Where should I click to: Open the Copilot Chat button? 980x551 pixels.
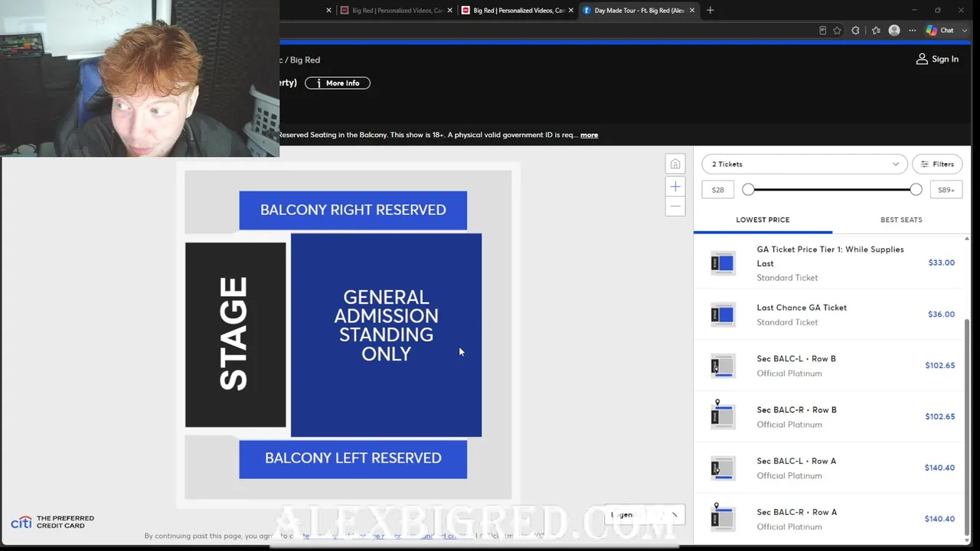(939, 31)
